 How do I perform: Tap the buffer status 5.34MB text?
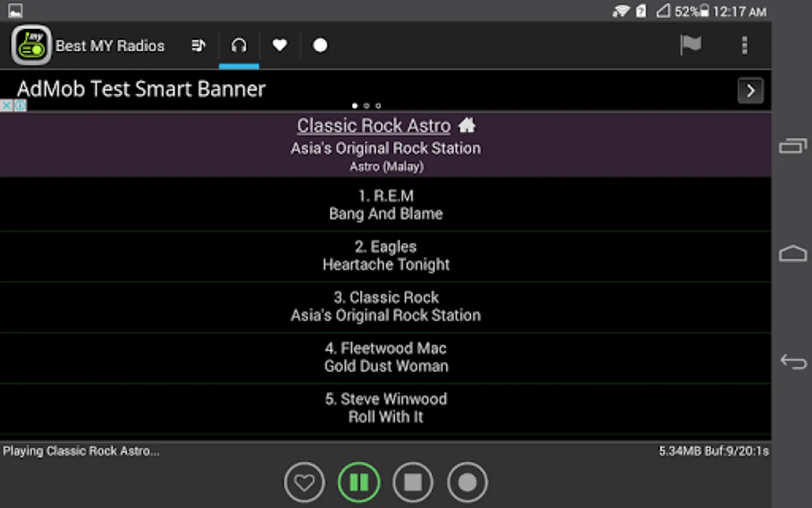click(x=714, y=451)
